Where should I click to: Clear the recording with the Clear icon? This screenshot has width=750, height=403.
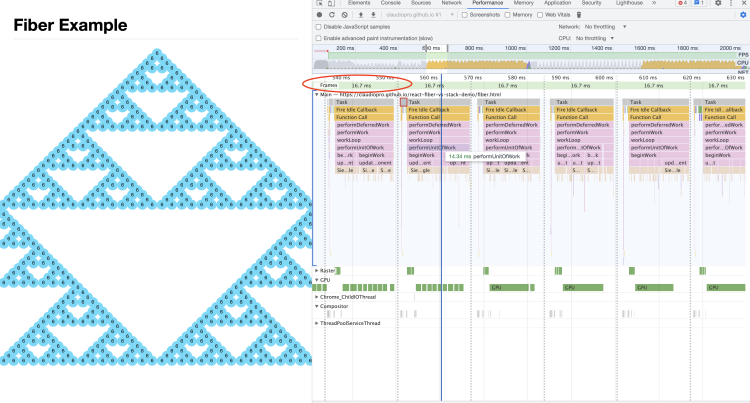344,15
